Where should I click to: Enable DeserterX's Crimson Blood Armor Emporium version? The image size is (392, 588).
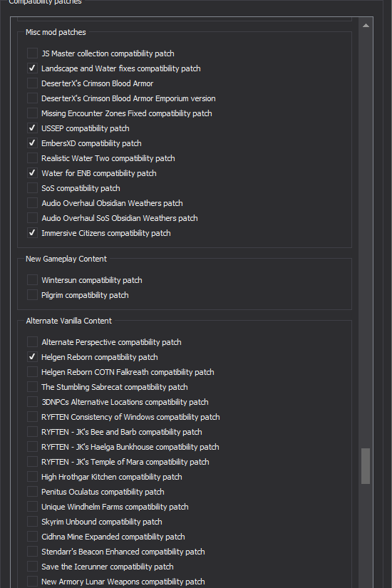(32, 98)
